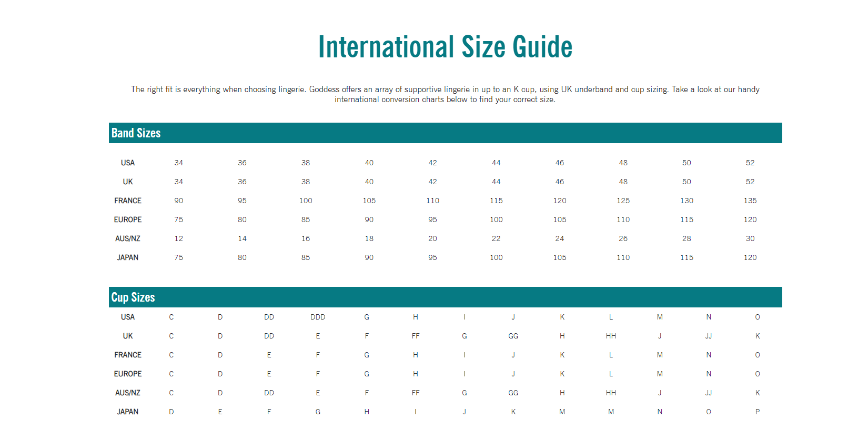This screenshot has width=868, height=429.
Task: Click the JAPAN row label in Band Sizes
Action: click(128, 257)
